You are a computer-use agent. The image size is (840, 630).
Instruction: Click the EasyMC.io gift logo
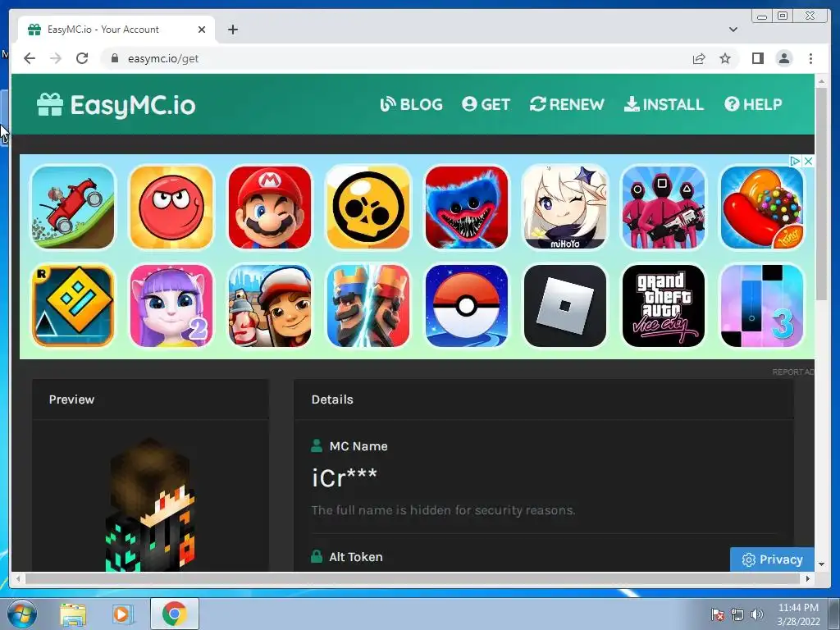click(116, 104)
